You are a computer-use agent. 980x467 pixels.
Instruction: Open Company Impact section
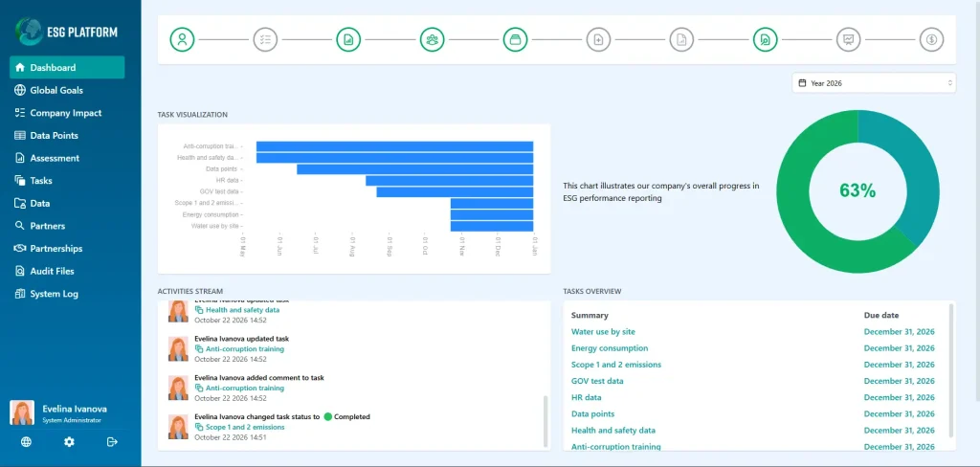[x=66, y=113]
